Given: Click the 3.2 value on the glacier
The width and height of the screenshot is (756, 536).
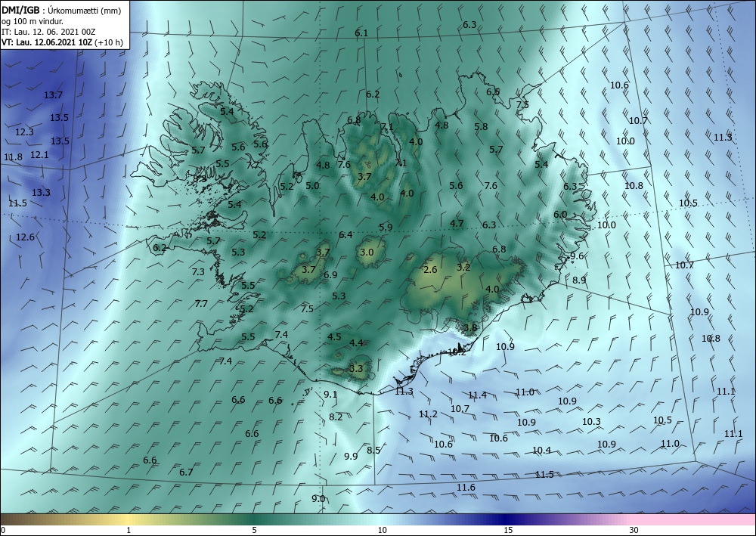Looking at the screenshot, I should 463,267.
